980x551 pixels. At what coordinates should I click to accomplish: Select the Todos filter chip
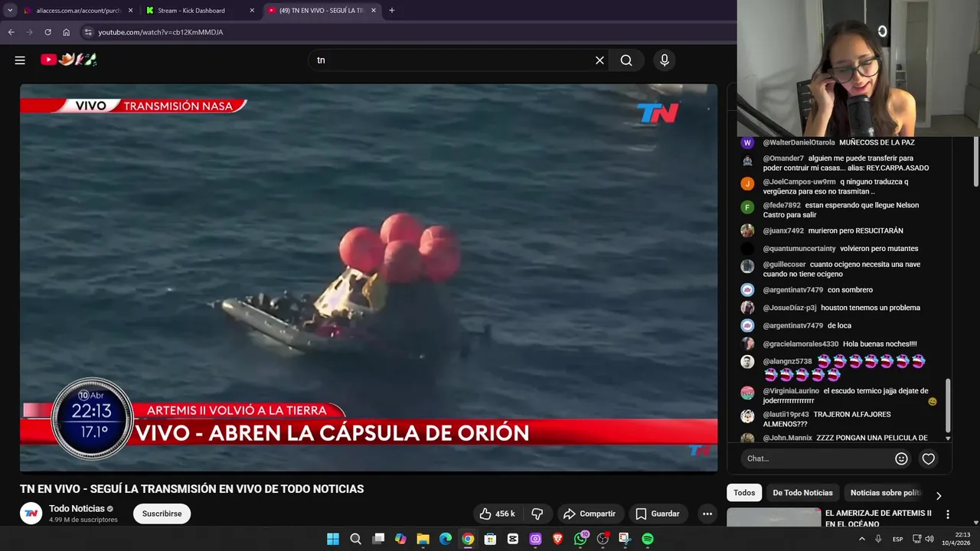pyautogui.click(x=744, y=493)
